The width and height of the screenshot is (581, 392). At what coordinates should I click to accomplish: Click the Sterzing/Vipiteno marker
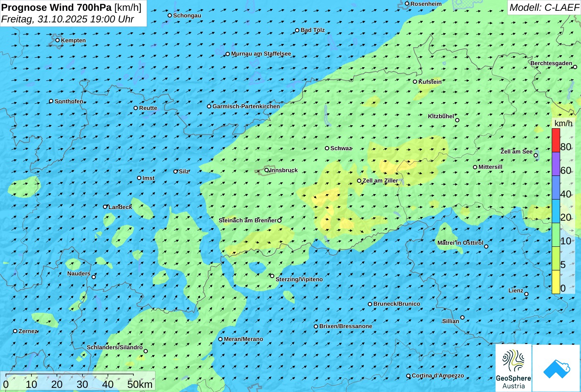click(x=272, y=276)
